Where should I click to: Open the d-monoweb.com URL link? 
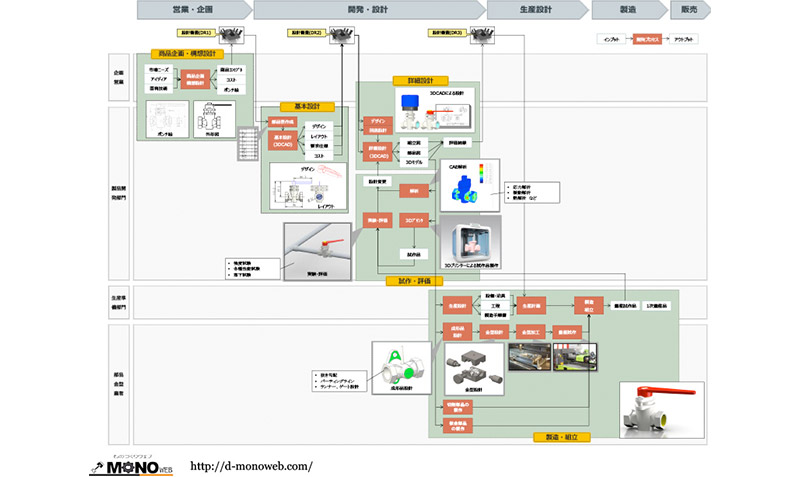click(x=251, y=465)
